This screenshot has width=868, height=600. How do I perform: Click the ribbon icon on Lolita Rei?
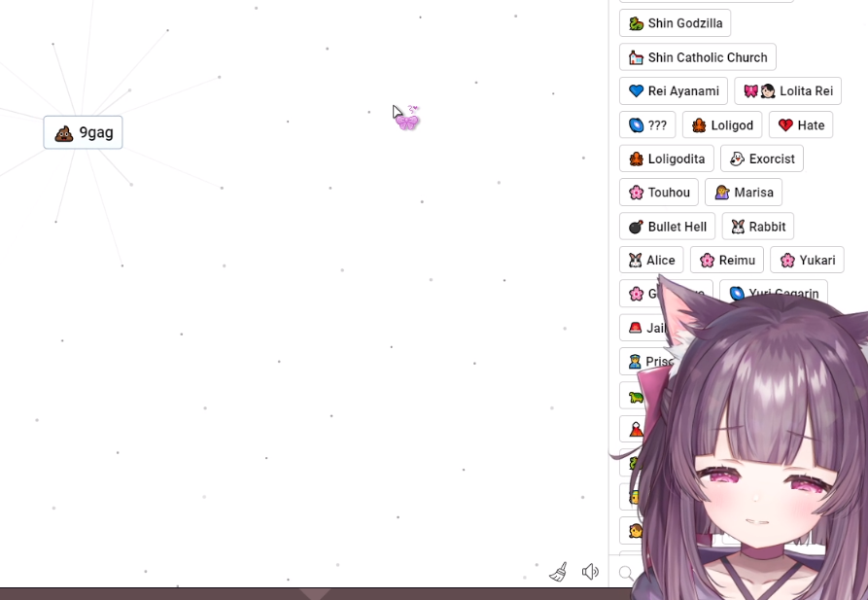pyautogui.click(x=750, y=90)
